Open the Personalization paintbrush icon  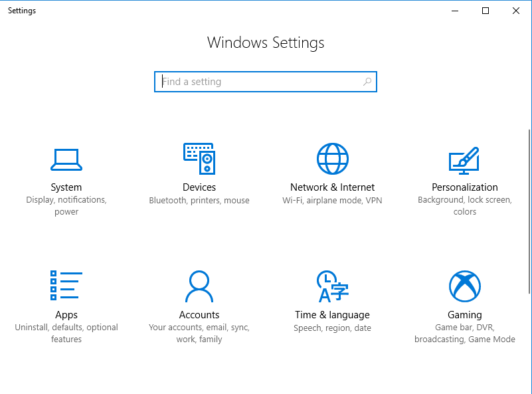(464, 160)
